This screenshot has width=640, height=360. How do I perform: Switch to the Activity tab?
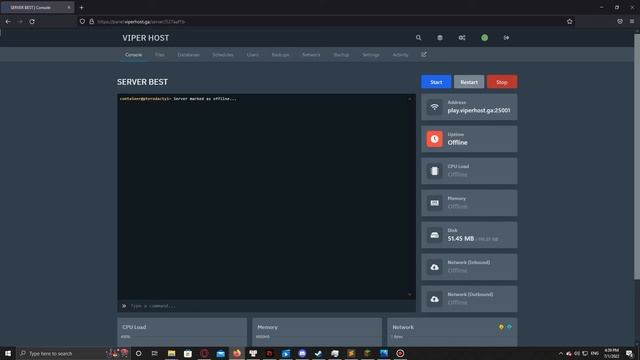click(x=400, y=54)
